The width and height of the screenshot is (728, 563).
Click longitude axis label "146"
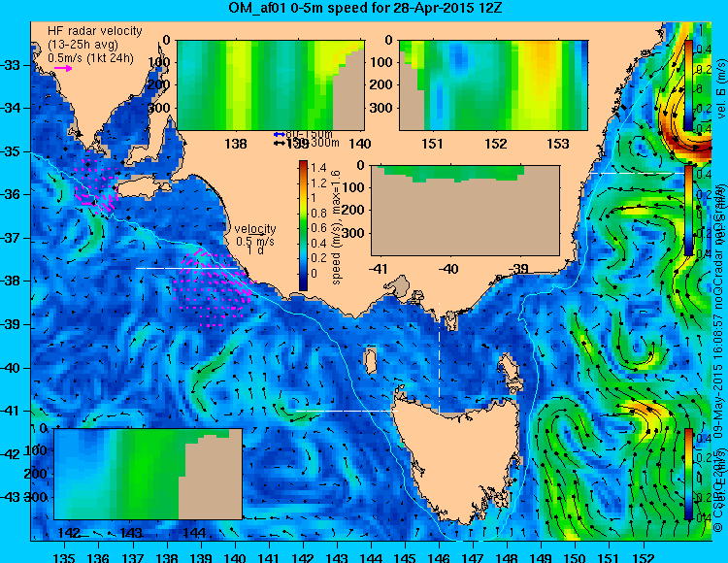[439, 557]
